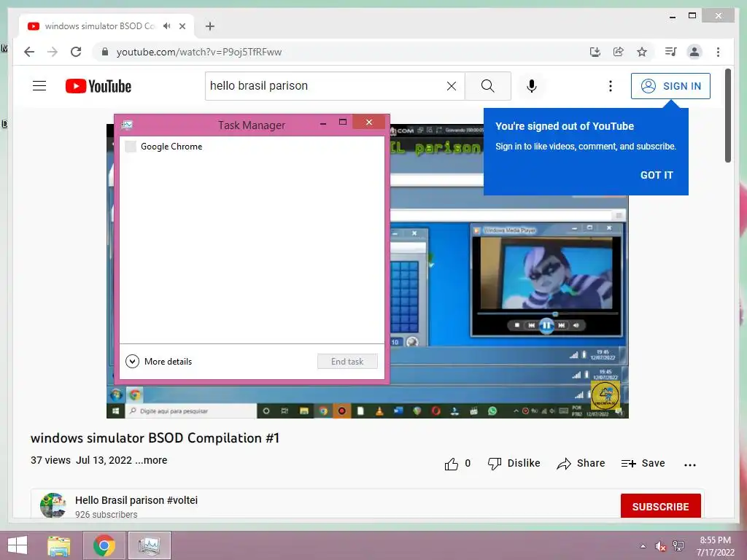Image resolution: width=747 pixels, height=560 pixels.
Task: Bookmark this page with the star icon
Action: pos(642,52)
